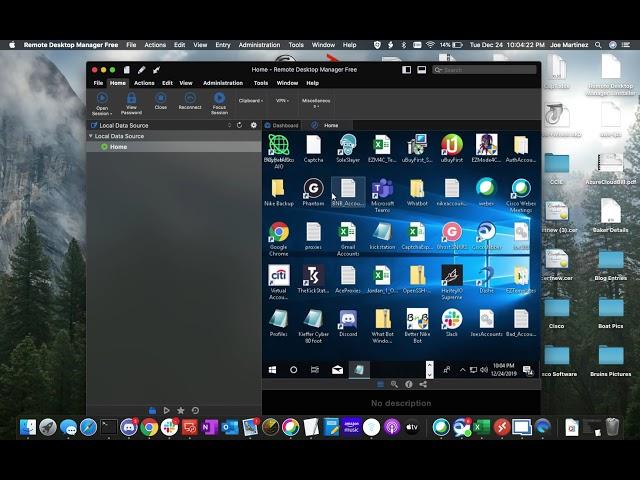Image resolution: width=640 pixels, height=480 pixels.
Task: Open the Trash in the Dock
Action: [x=612, y=427]
